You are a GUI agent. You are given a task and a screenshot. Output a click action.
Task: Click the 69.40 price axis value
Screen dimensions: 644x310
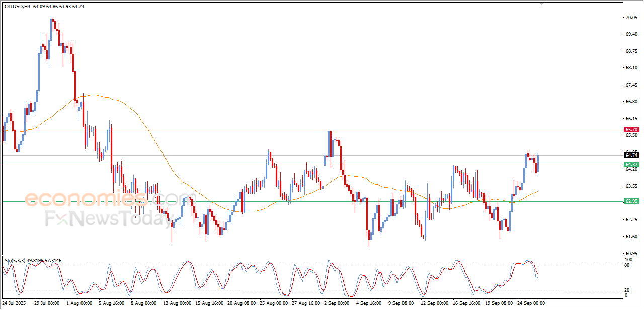(x=632, y=34)
